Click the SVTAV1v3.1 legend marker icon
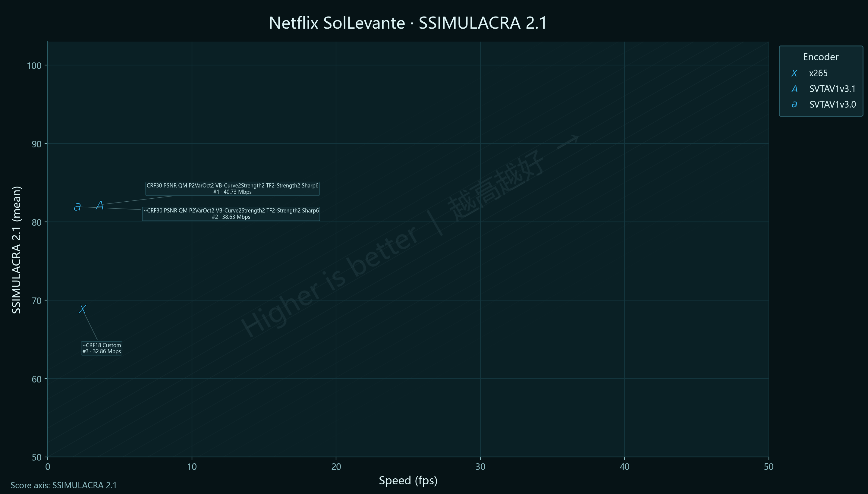 (x=794, y=89)
